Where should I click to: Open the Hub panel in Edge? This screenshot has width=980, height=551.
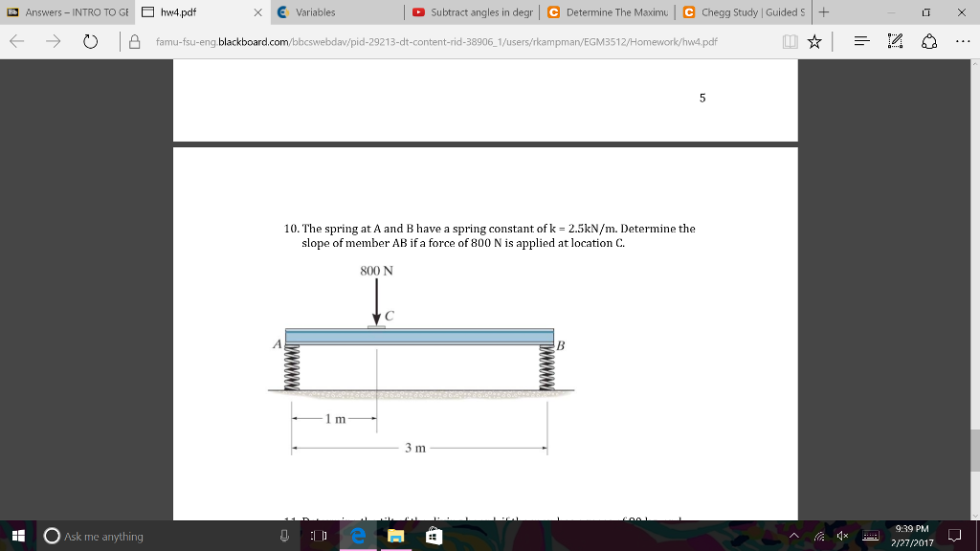[861, 42]
